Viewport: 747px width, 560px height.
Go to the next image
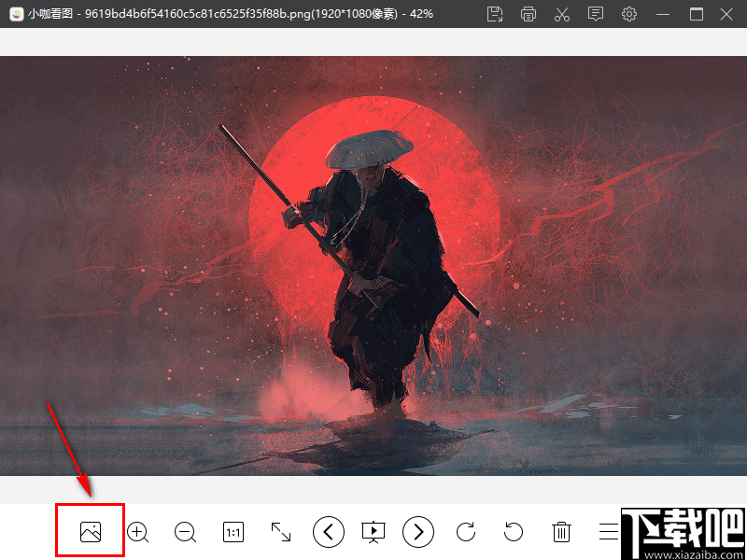(418, 531)
